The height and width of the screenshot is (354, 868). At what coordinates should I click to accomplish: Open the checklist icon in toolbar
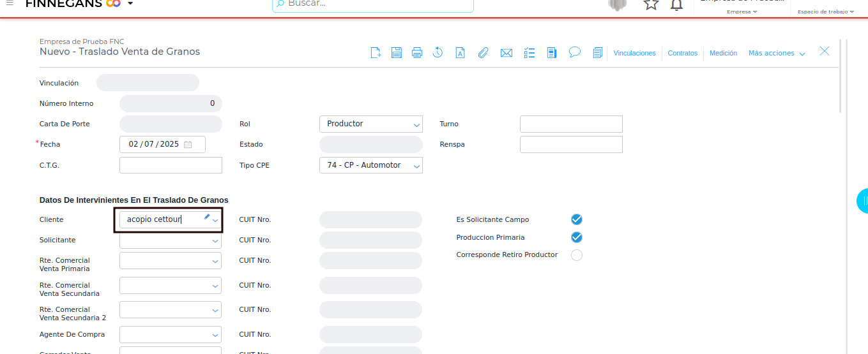pyautogui.click(x=529, y=53)
